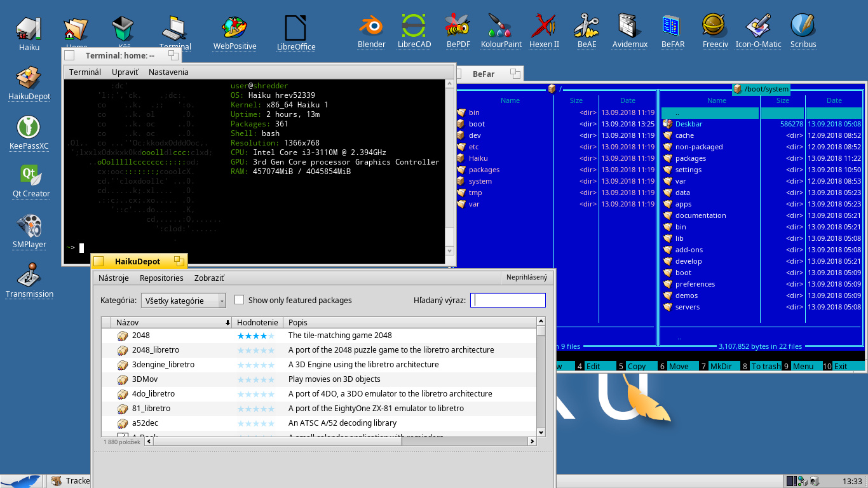The image size is (868, 488).
Task: Click the Deskbar clock showing 13:33
Action: tap(851, 482)
